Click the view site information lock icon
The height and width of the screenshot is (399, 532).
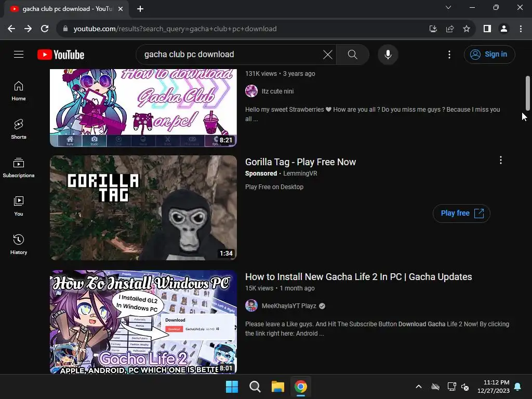[x=65, y=29]
